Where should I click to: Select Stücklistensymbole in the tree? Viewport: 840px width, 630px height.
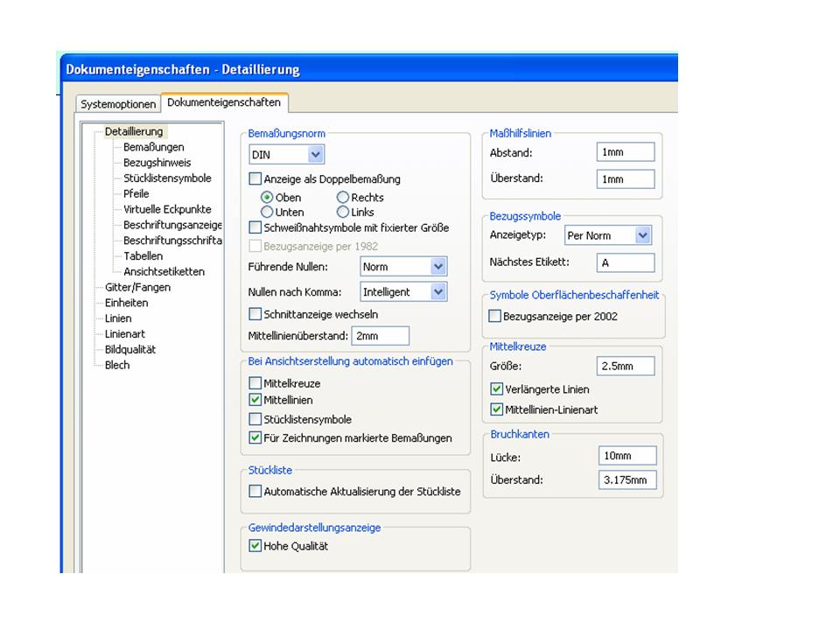[x=167, y=178]
